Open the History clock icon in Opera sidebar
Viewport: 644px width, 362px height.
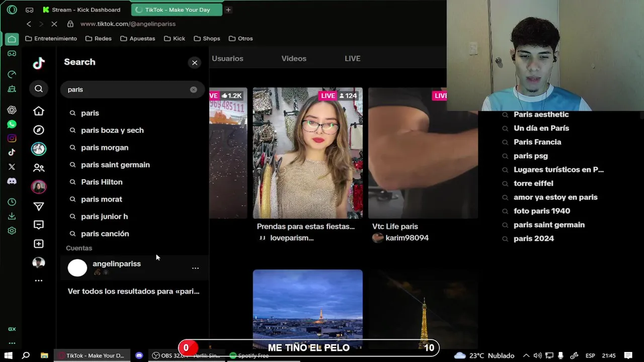click(12, 202)
